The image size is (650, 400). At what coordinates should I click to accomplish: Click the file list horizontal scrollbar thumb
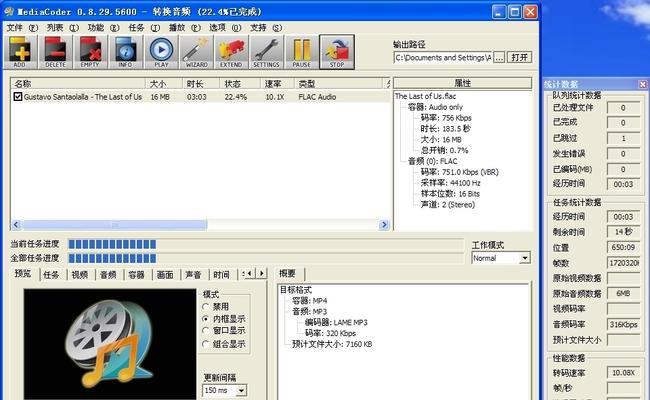[x=115, y=225]
